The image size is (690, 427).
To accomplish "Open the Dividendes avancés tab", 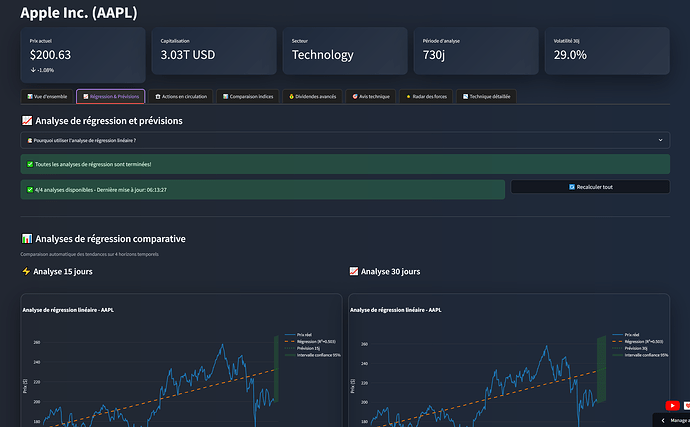I will (x=313, y=97).
